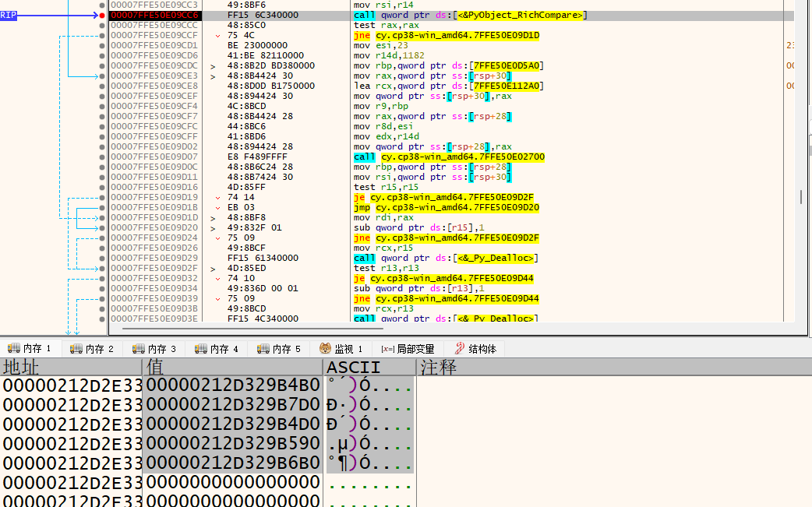
Task: Select the test r15,r15 instruction
Action: (x=387, y=187)
